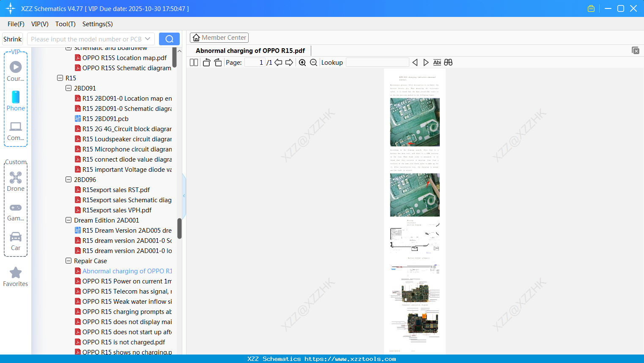Open R15 Loudspeaker circuit diagram
This screenshot has height=363, width=644.
(123, 139)
